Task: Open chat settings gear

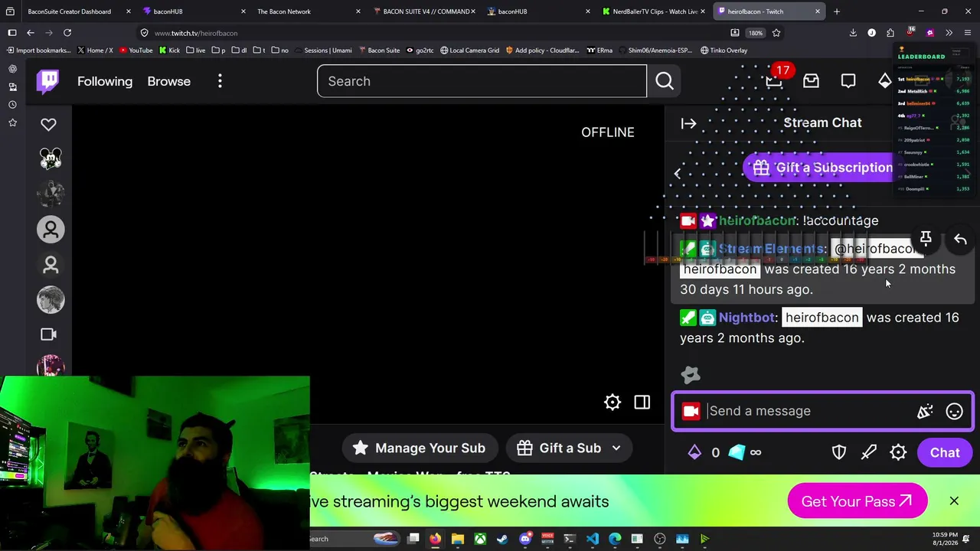Action: tap(898, 452)
